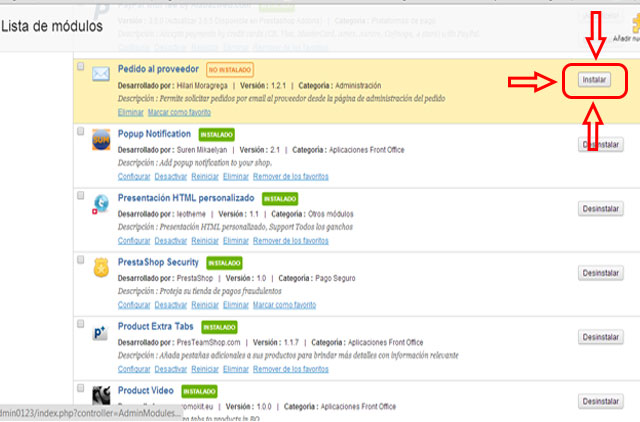Mark PrestaShop Security as favorite
This screenshot has height=422, width=640.
point(284,305)
